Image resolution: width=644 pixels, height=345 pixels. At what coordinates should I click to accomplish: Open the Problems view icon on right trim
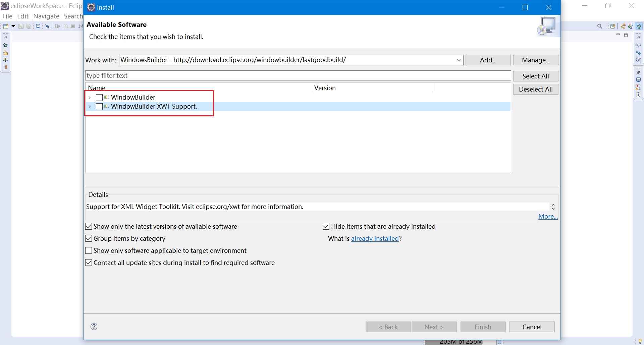pos(638,87)
